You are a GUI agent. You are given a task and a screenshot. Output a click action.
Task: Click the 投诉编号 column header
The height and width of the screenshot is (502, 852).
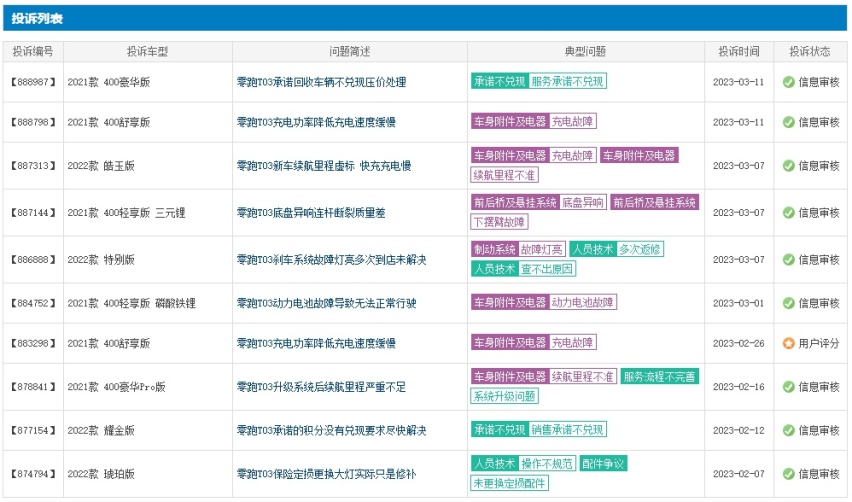click(x=33, y=52)
